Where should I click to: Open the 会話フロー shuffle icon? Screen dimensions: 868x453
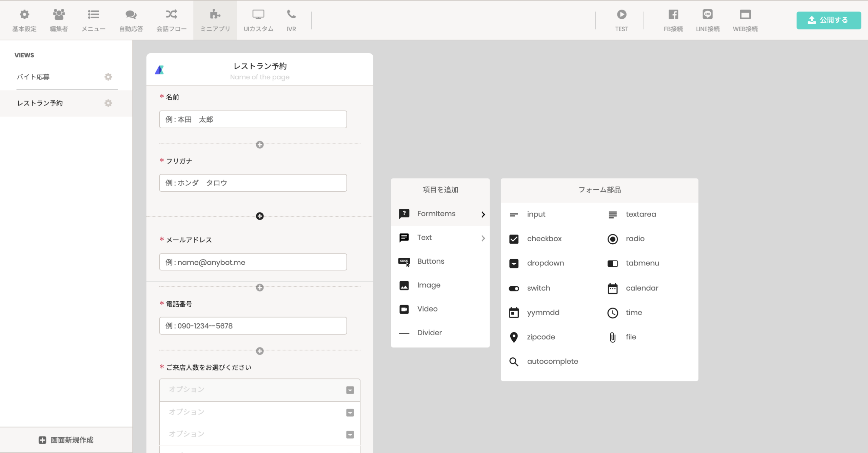(x=171, y=14)
